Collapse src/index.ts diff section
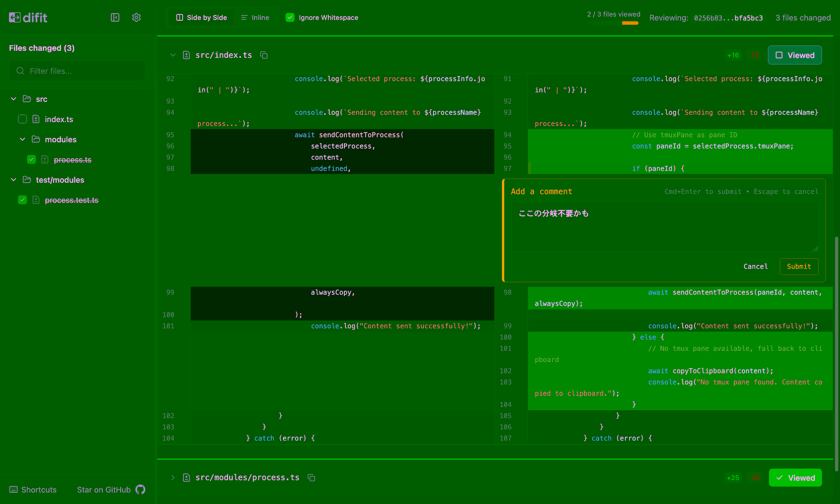The width and height of the screenshot is (840, 504). pos(173,55)
